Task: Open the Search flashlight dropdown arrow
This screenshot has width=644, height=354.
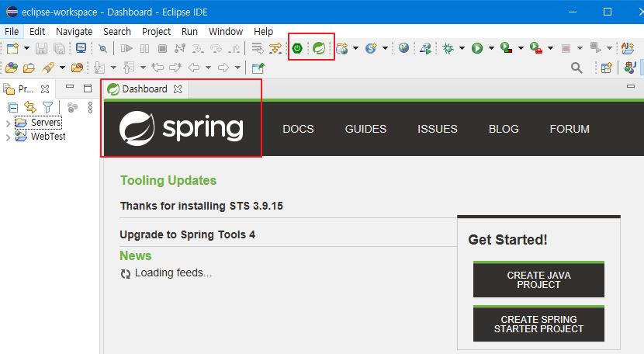Action: pyautogui.click(x=62, y=68)
